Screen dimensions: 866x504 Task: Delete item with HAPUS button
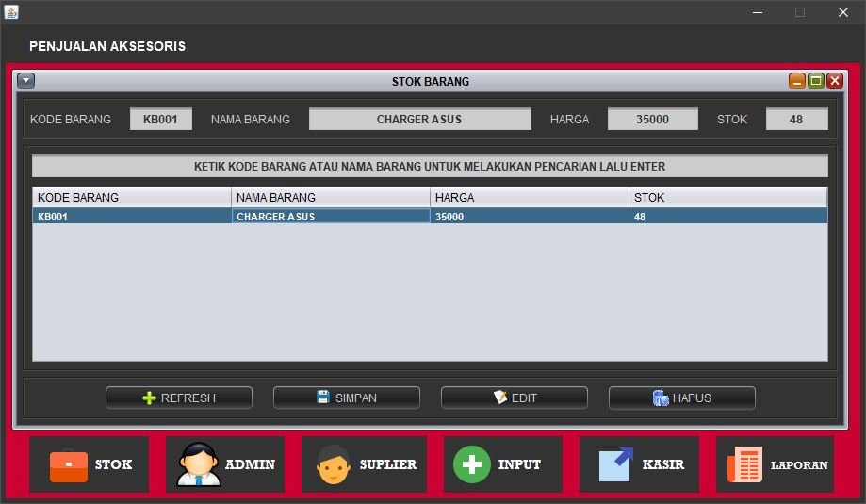[x=681, y=398]
